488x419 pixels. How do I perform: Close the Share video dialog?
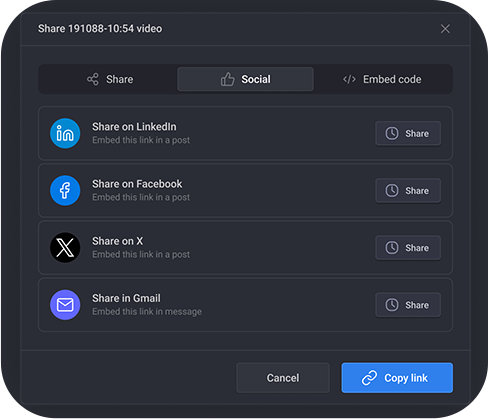click(445, 29)
